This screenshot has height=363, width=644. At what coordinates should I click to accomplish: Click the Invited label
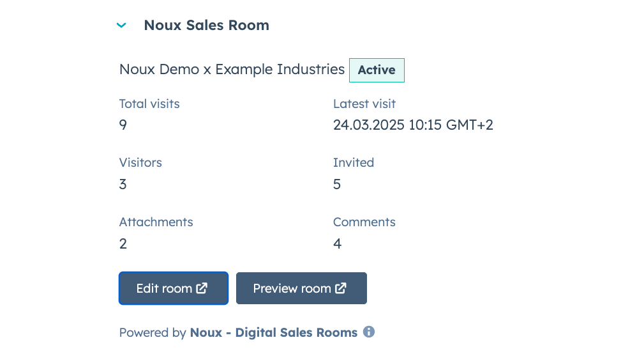354,162
